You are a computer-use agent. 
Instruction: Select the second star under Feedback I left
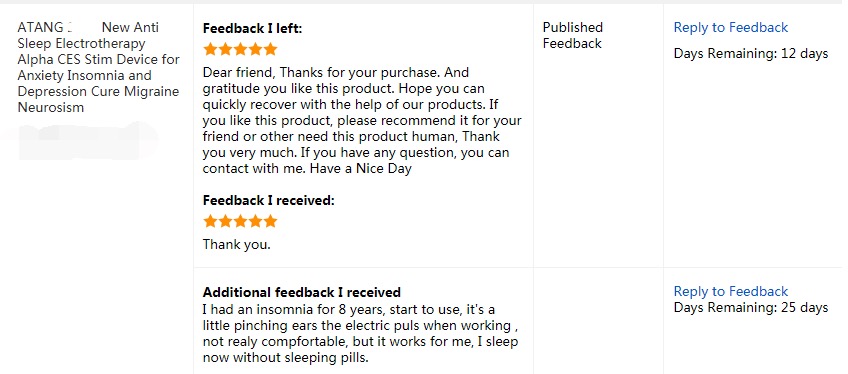[225, 50]
